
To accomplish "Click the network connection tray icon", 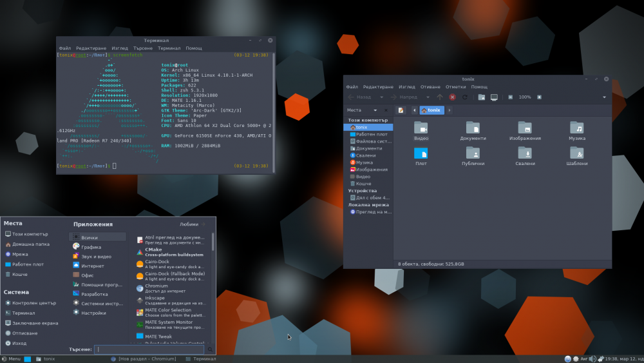I will click(600, 359).
